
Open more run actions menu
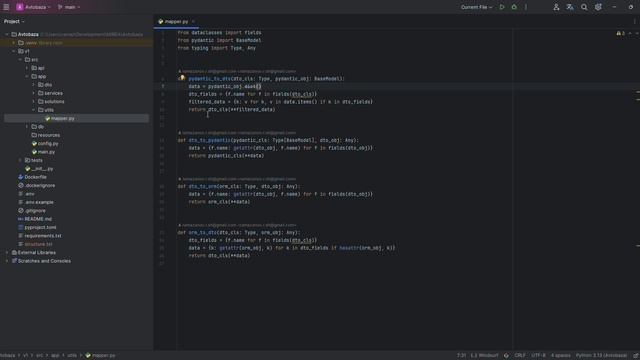point(526,7)
